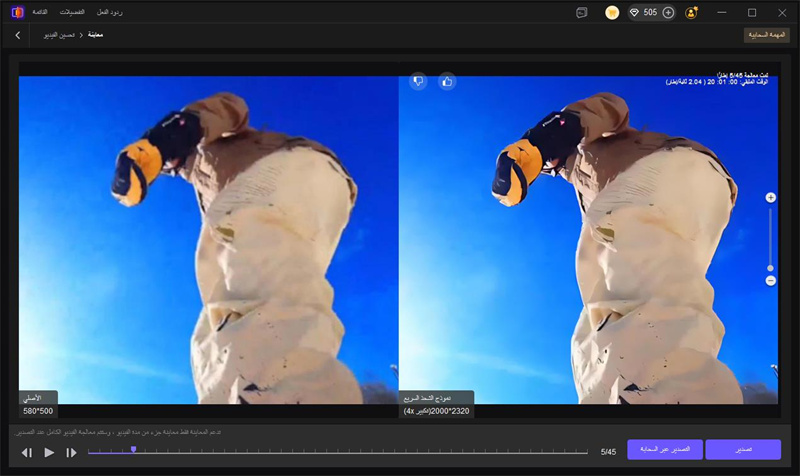Click the التصدير عبر السحابة button
This screenshot has width=800, height=476.
pyautogui.click(x=665, y=450)
